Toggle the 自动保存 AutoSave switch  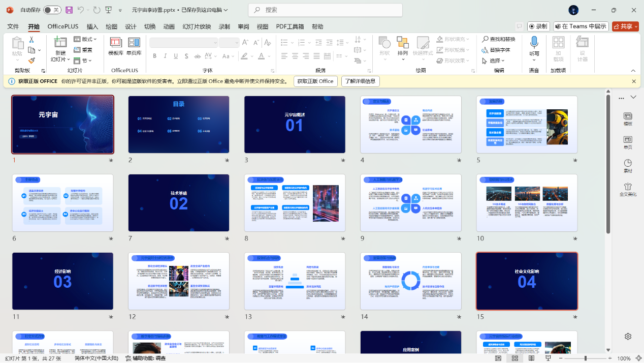point(52,10)
